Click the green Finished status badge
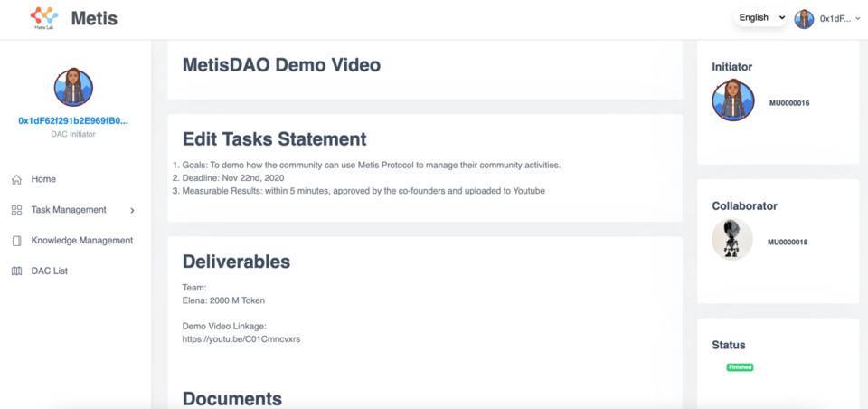This screenshot has height=409, width=868. [741, 366]
